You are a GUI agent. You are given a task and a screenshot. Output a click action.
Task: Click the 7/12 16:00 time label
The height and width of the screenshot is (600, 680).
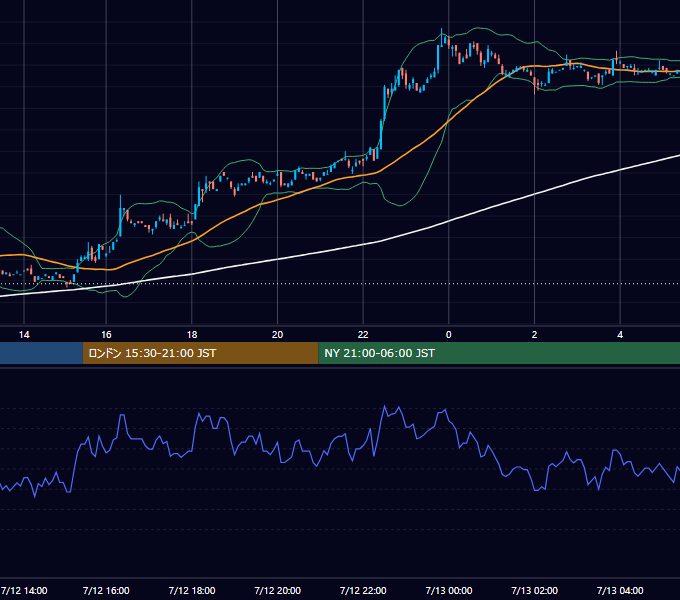coord(106,590)
